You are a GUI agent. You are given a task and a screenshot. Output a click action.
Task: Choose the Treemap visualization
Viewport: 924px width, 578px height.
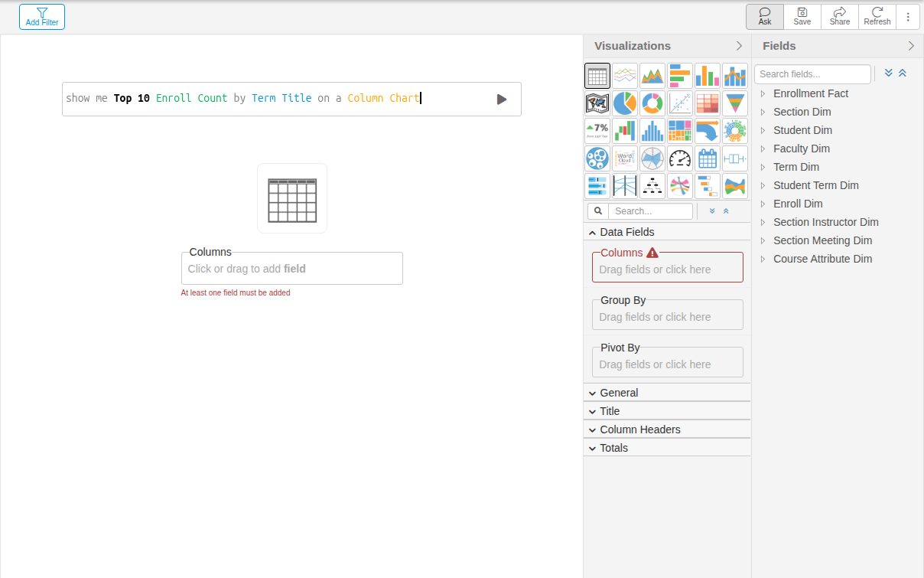click(x=680, y=131)
